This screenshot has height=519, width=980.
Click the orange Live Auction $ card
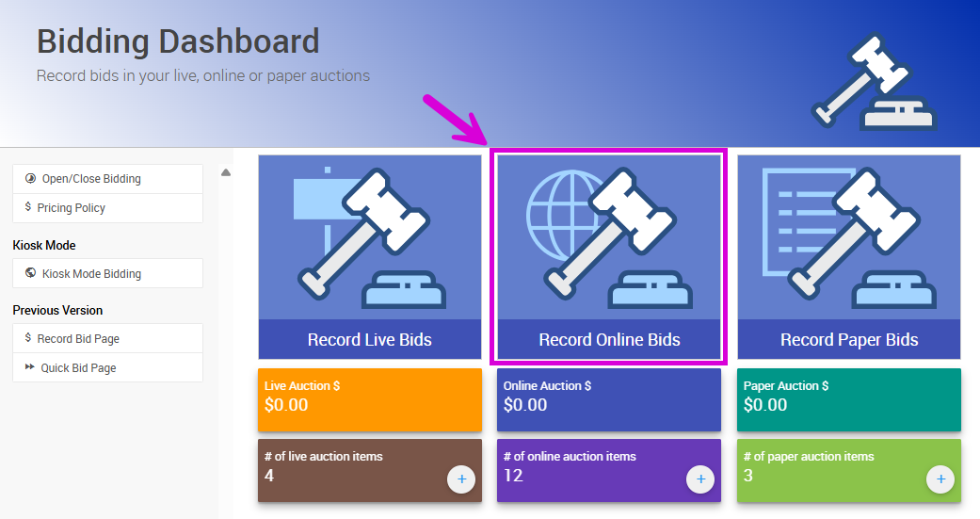click(x=370, y=399)
